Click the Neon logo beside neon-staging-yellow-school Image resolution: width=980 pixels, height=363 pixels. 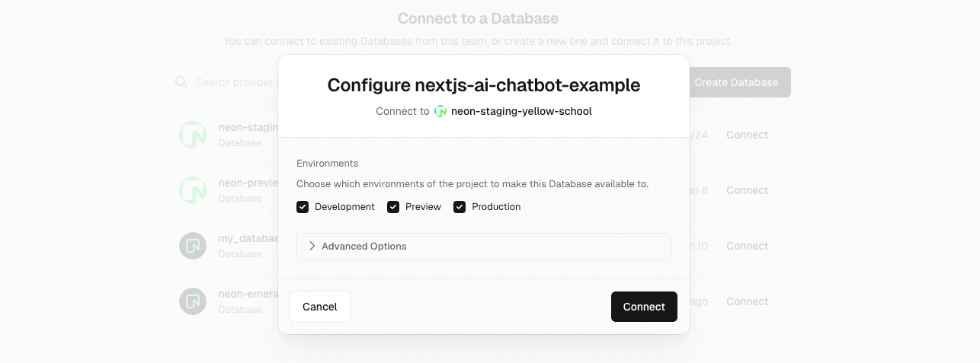point(440,111)
